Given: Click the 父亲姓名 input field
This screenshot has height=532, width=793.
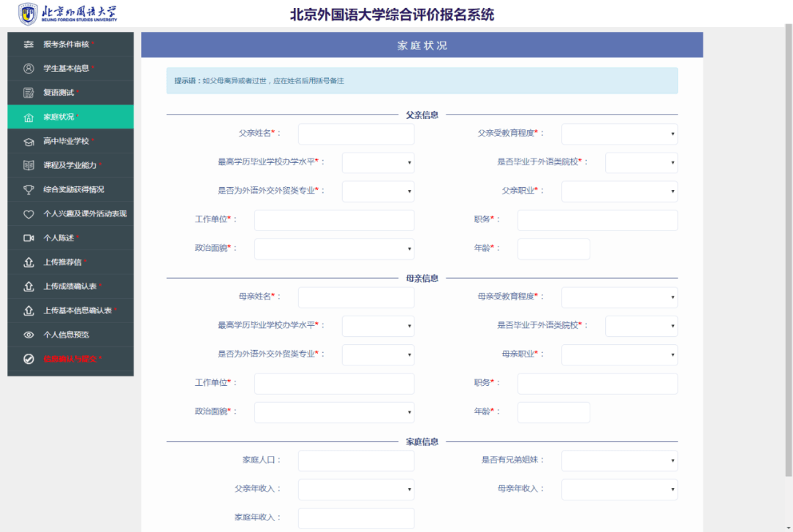Looking at the screenshot, I should click(x=356, y=134).
